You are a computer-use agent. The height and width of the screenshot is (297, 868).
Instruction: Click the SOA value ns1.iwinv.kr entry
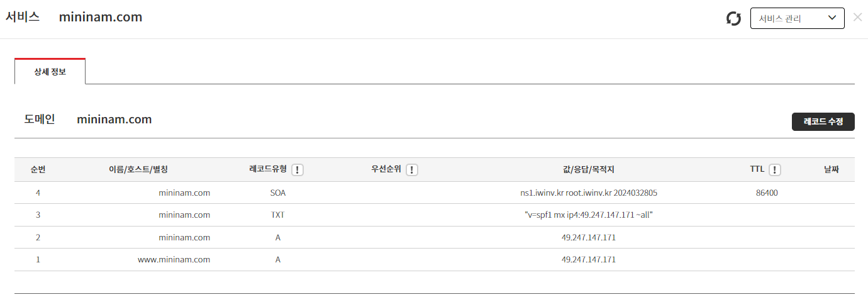(588, 193)
